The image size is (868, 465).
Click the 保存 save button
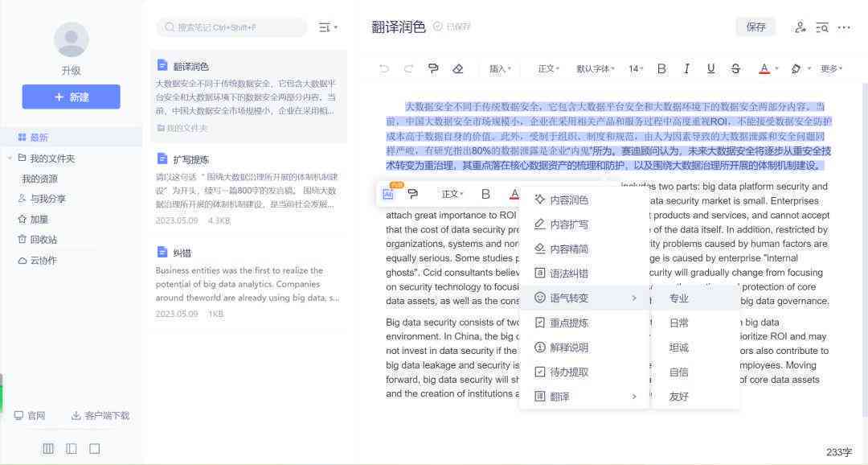pos(755,27)
